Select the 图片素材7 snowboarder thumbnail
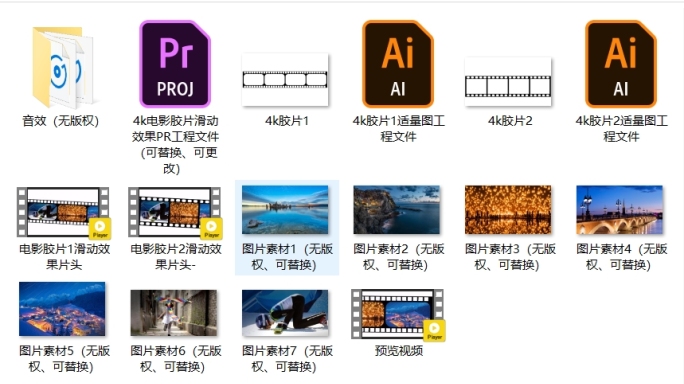The image size is (684, 384). pos(285,313)
